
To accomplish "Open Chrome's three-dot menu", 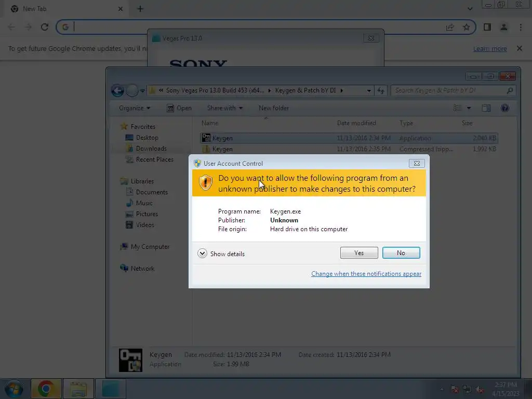I will tap(521, 27).
